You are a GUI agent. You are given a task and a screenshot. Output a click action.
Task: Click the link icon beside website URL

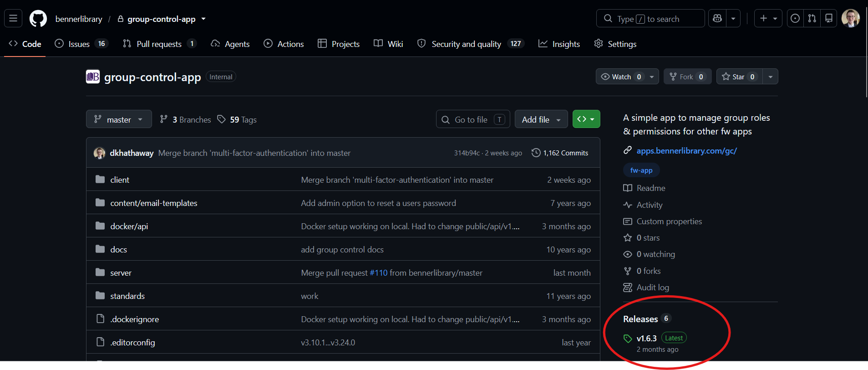(628, 150)
